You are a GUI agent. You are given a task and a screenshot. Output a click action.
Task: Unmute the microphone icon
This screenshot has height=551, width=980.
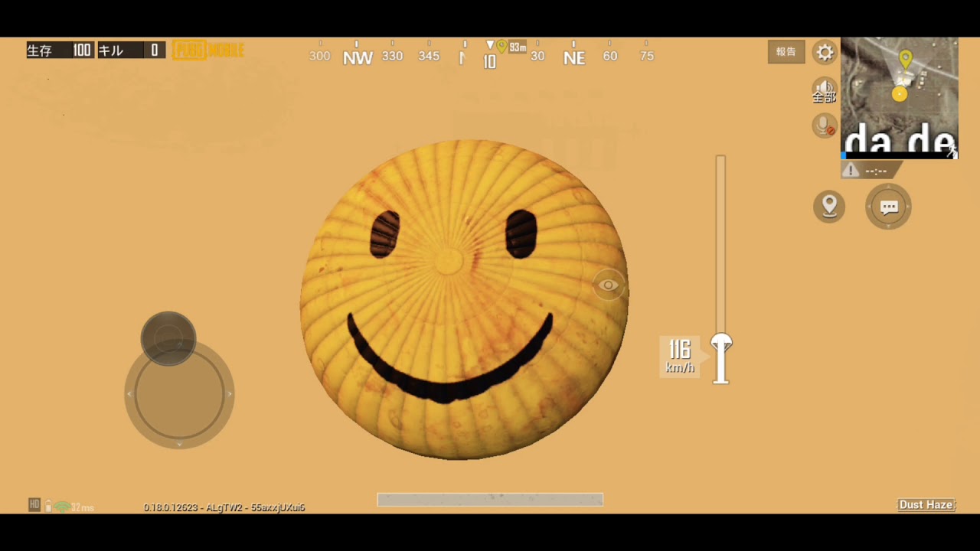(x=825, y=126)
